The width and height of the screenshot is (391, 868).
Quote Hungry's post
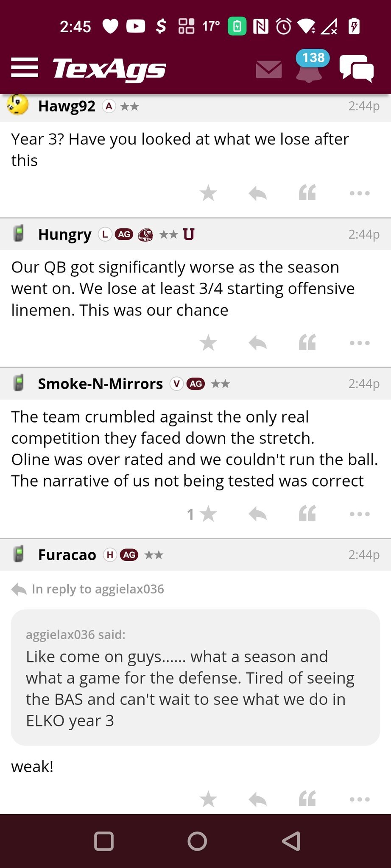(x=307, y=343)
